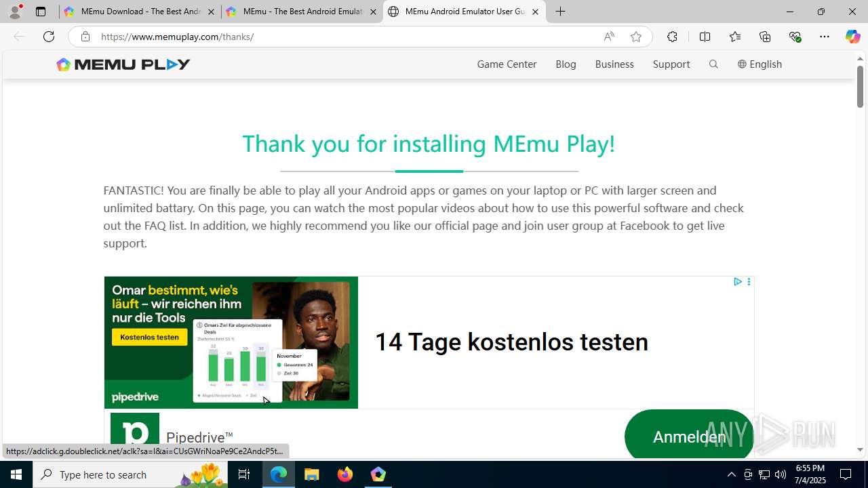Open the Favorites list
Screen dimensions: 868x488
735,37
